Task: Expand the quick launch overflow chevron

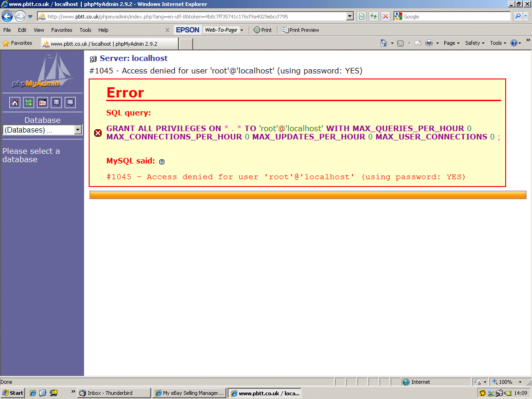Action: click(73, 391)
